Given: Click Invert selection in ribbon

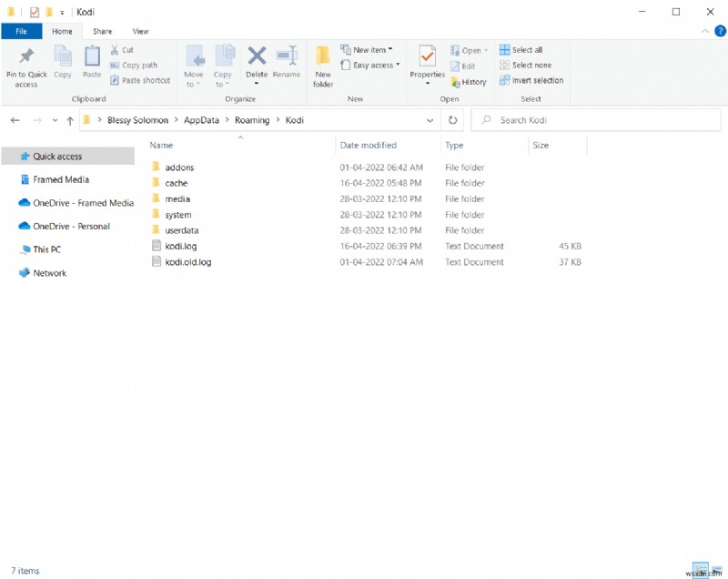Looking at the screenshot, I should 531,80.
